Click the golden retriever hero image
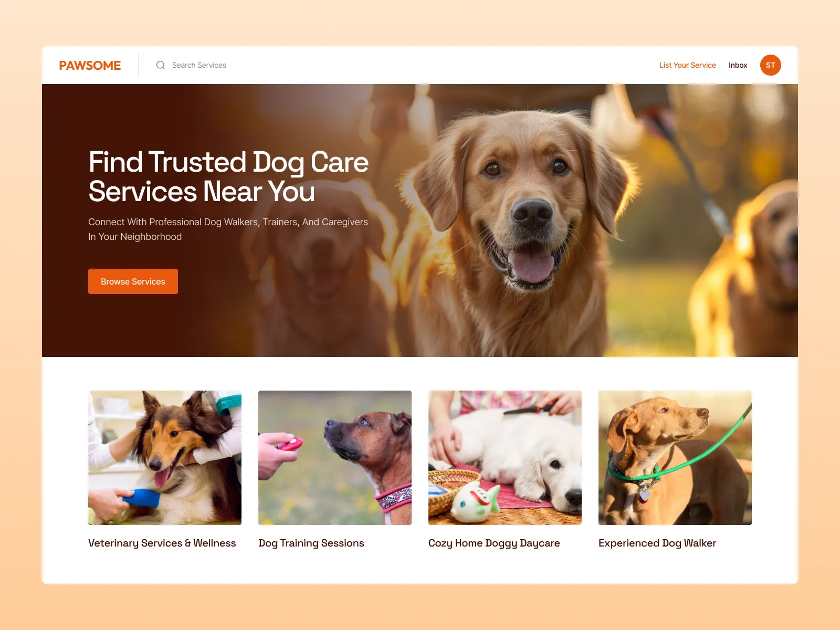The image size is (840, 630). coord(525,220)
